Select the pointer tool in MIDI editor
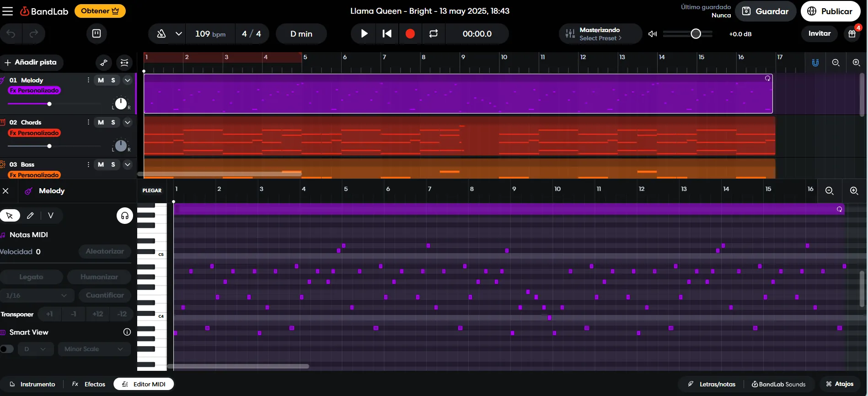868x396 pixels. pos(10,216)
